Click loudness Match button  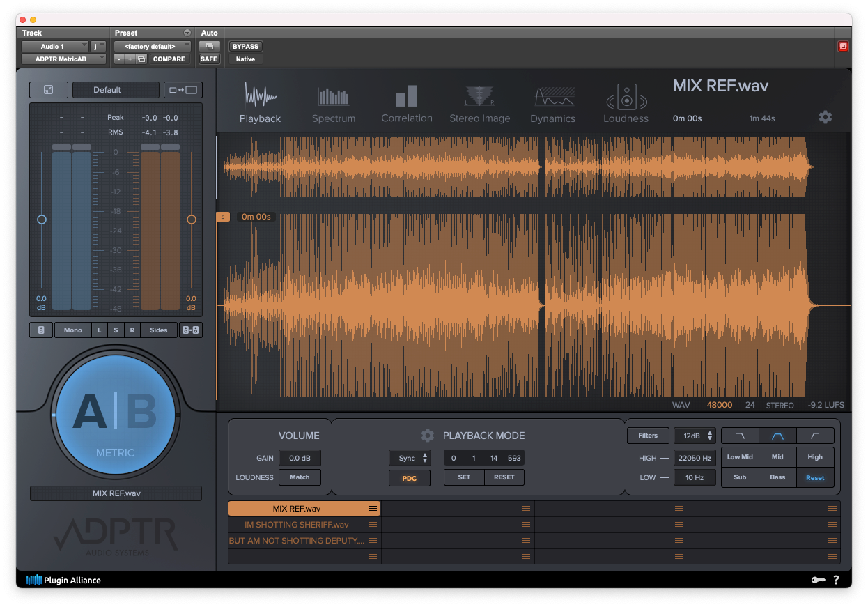tap(300, 477)
